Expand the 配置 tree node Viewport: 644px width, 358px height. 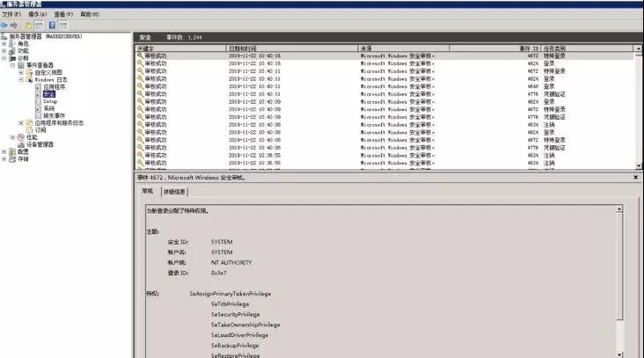(4, 151)
